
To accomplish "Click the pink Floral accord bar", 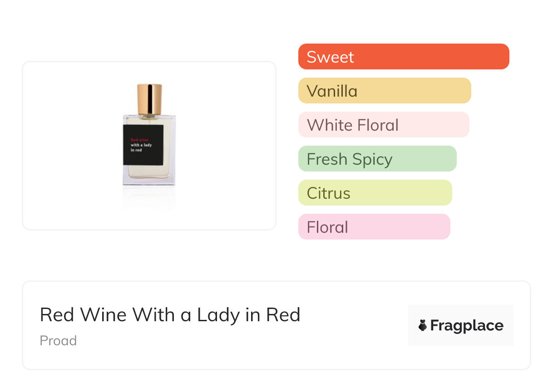I will click(x=374, y=227).
